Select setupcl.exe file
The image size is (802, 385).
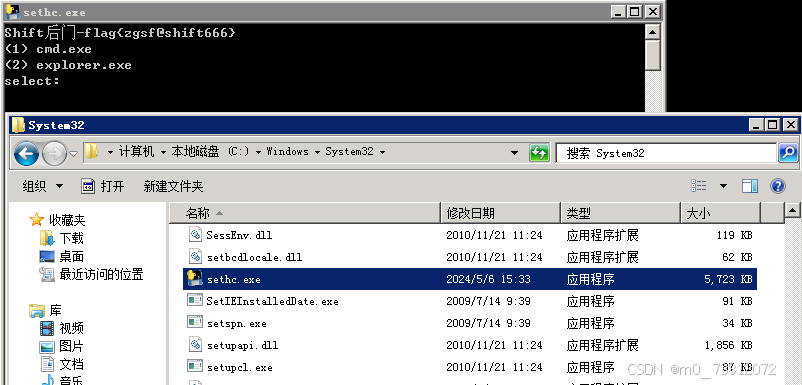pyautogui.click(x=239, y=367)
